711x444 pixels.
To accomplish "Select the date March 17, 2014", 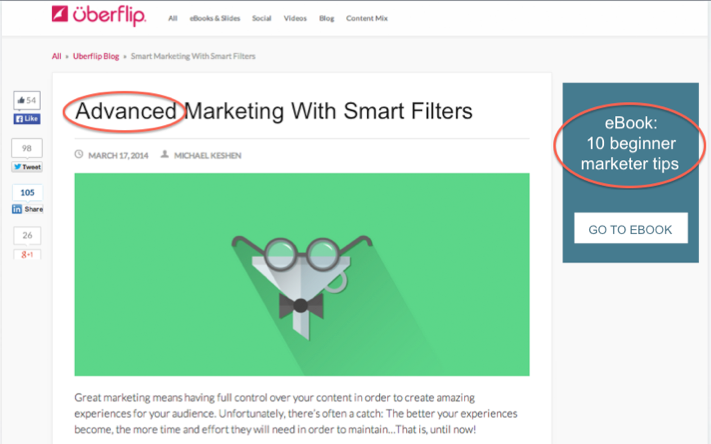I will (118, 156).
